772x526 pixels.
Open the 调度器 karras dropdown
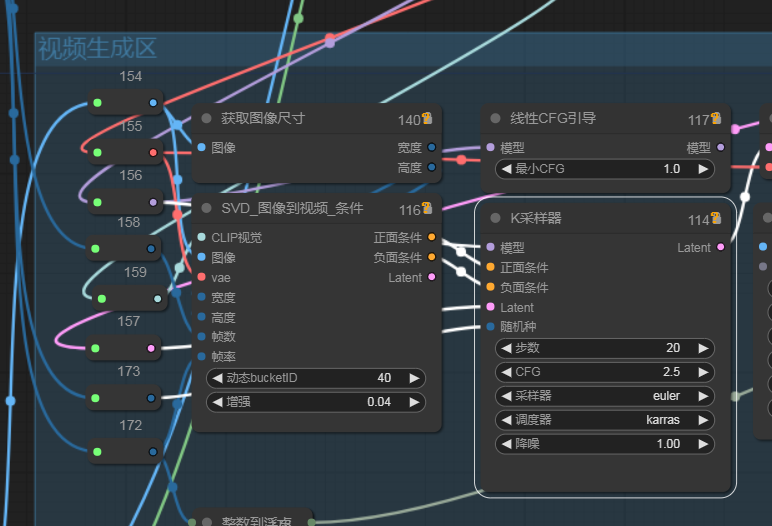tap(605, 420)
